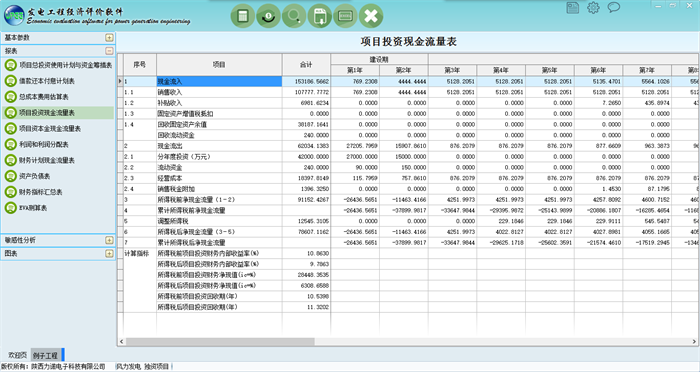Click the application logo at top left
Image resolution: width=700 pixels, height=372 pixels.
pos(14,15)
